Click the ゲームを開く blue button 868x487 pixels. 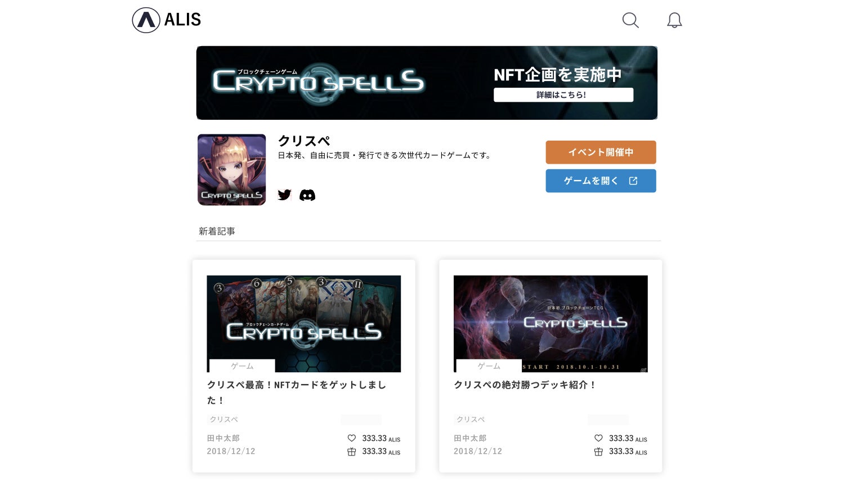point(601,181)
